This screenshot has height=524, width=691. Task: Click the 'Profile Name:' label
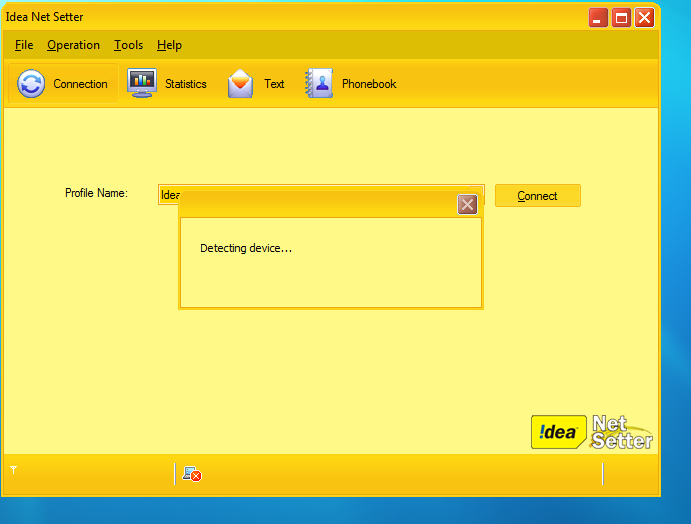(97, 193)
